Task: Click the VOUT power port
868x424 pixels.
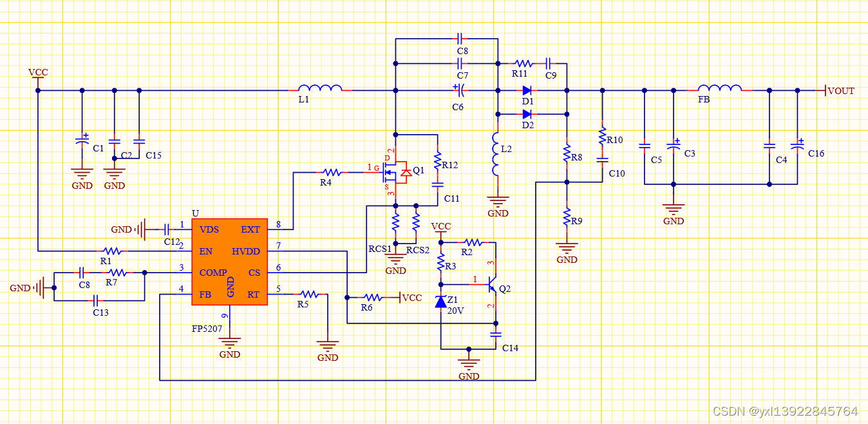Action: (x=840, y=91)
